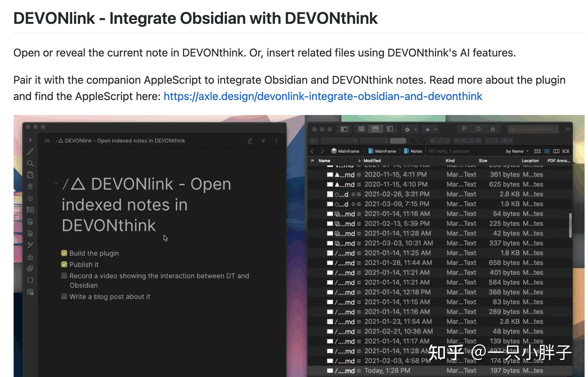Viewport: 588px width, 377px height.
Task: Click the back navigation arrow in DEVONthink
Action: pyautogui.click(x=312, y=151)
